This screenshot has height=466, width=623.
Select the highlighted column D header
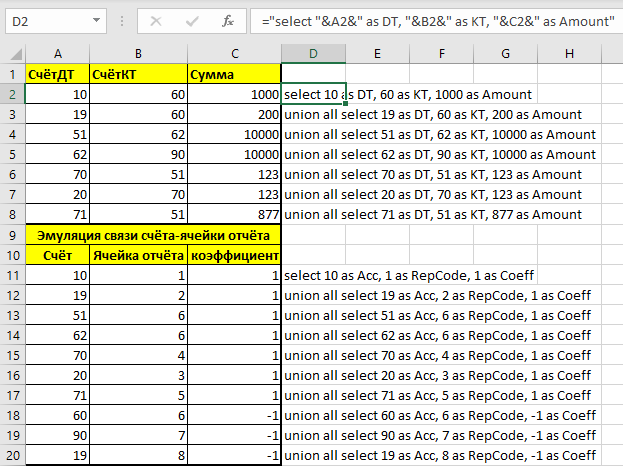[313, 52]
